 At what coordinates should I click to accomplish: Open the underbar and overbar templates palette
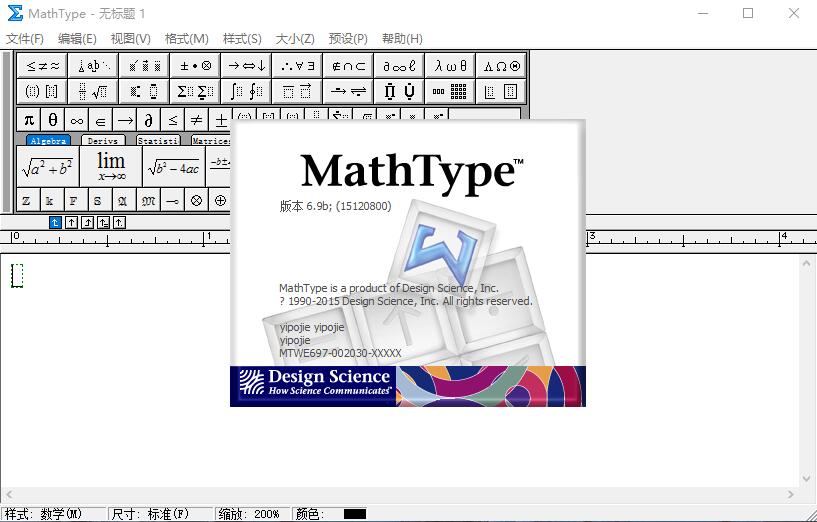(x=298, y=92)
